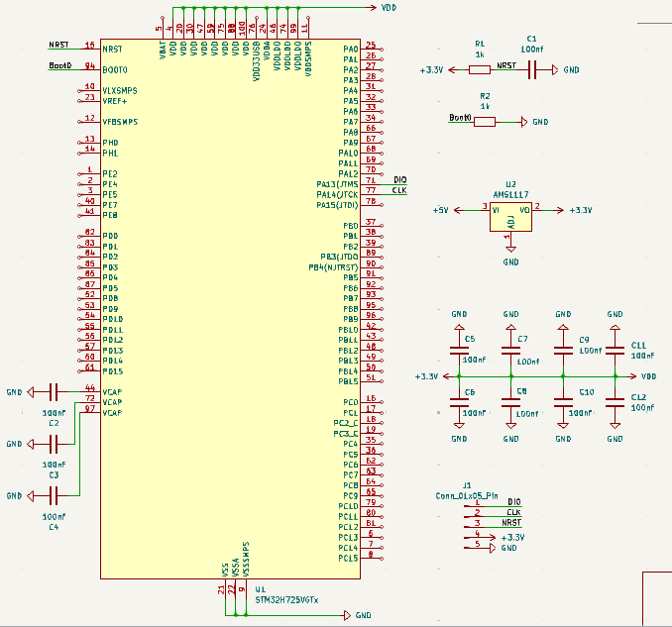Select capacitor C12 symbol
The height and width of the screenshot is (627, 672).
pyautogui.click(x=615, y=402)
